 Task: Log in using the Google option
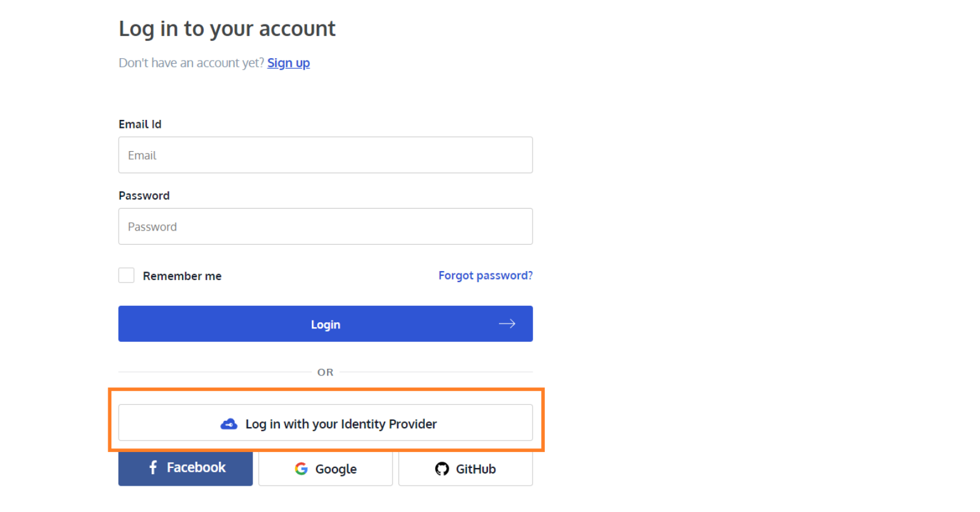coord(325,469)
